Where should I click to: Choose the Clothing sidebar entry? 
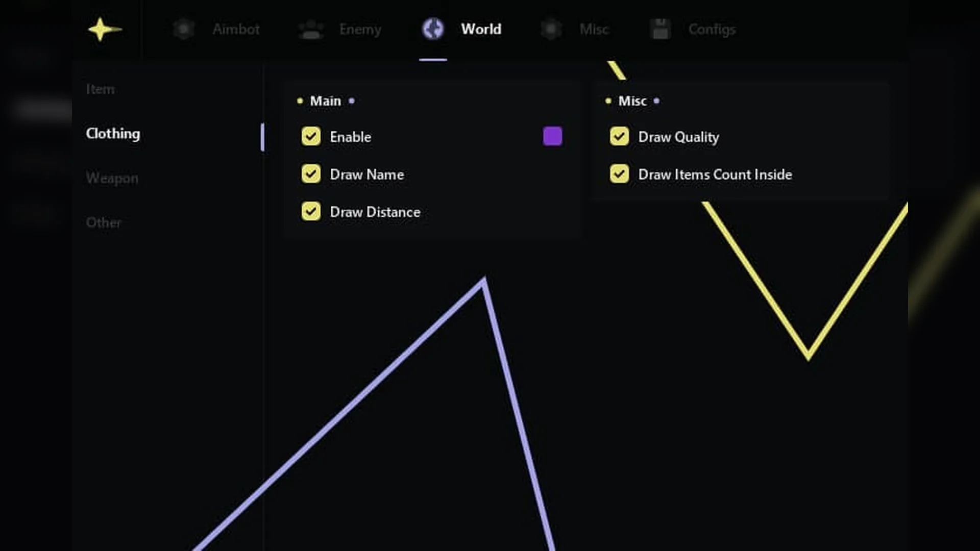click(113, 134)
